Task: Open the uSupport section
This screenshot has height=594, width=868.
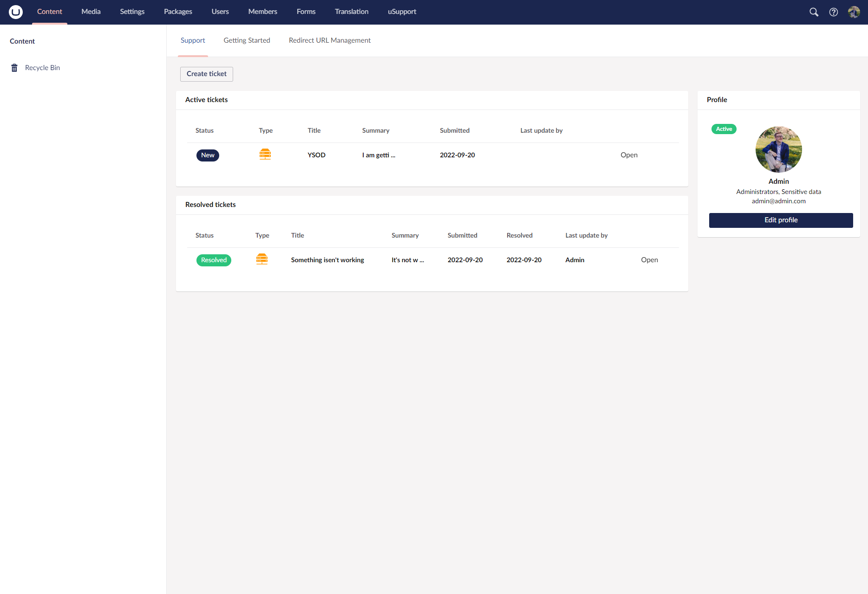Action: point(402,12)
